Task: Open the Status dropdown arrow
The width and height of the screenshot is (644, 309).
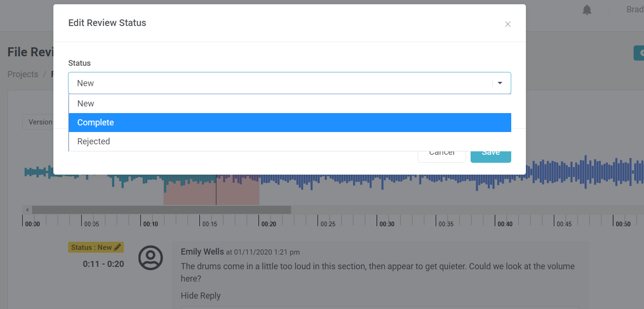Action: [500, 83]
